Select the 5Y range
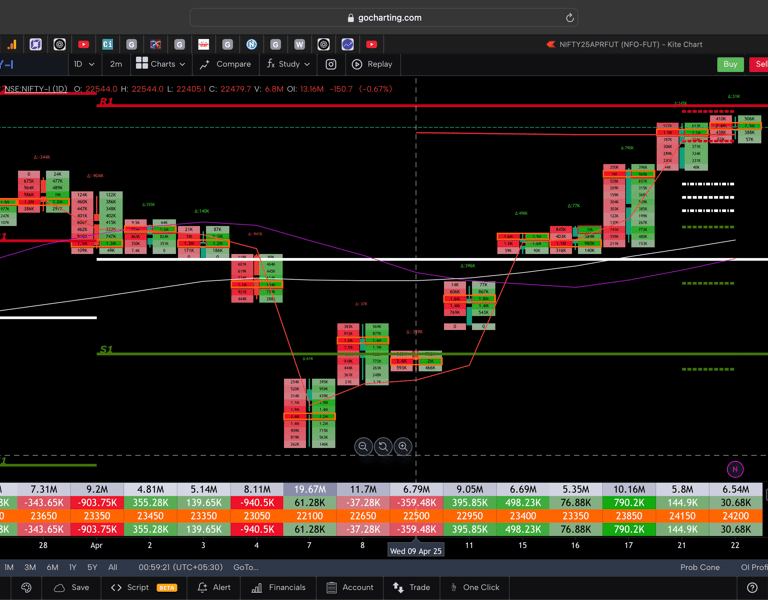The width and height of the screenshot is (768, 600). [x=92, y=567]
